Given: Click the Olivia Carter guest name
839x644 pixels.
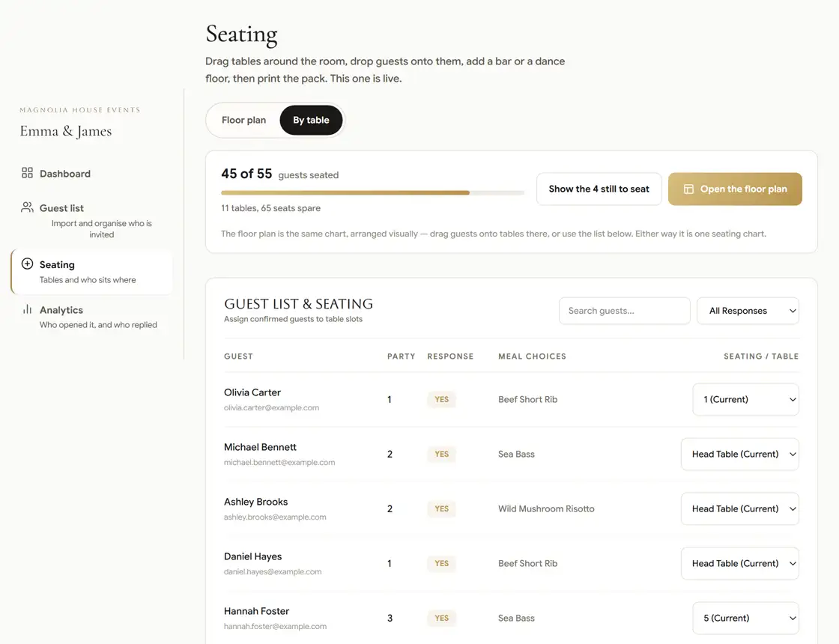Looking at the screenshot, I should point(252,392).
